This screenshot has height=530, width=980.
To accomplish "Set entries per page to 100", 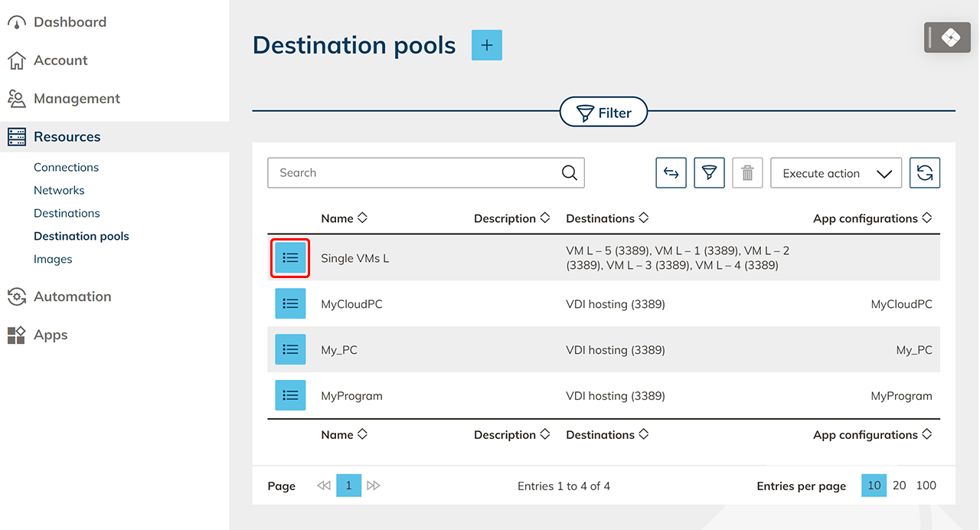I will point(926,486).
